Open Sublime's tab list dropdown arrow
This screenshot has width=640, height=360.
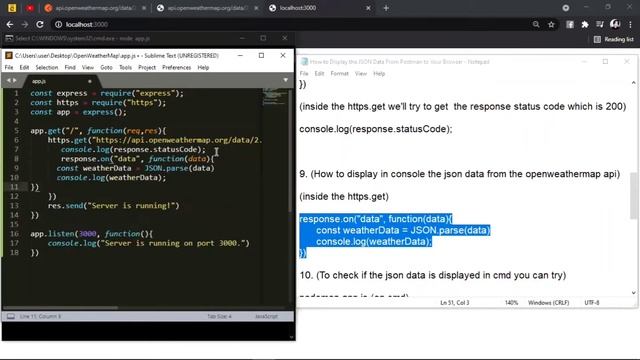coord(286,80)
